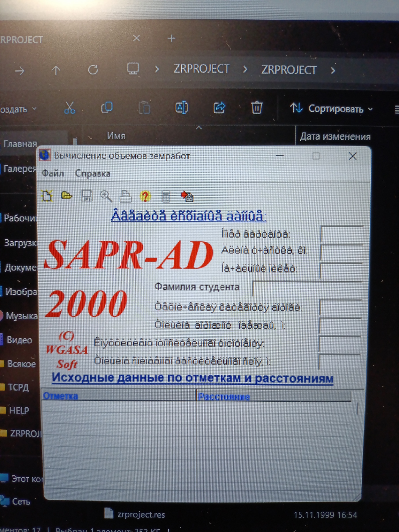
Task: Click the Share icon in Explorer toolbar
Action: pos(219,107)
